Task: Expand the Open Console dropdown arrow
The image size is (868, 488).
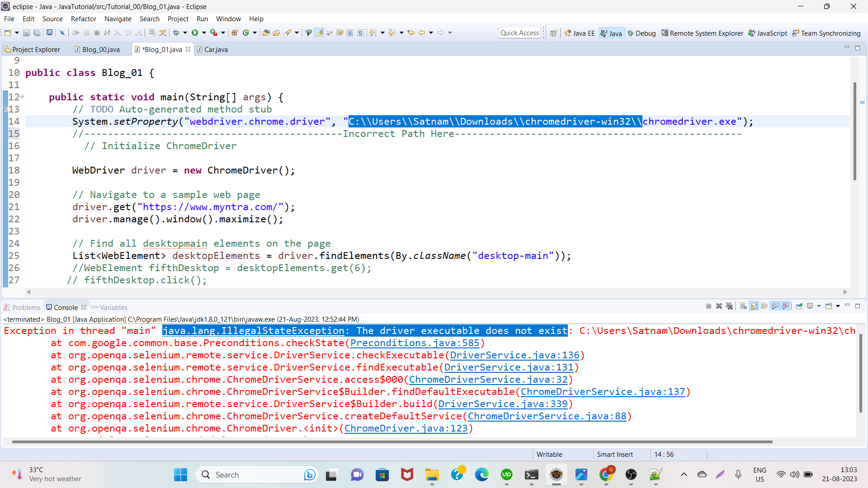Action: click(838, 306)
